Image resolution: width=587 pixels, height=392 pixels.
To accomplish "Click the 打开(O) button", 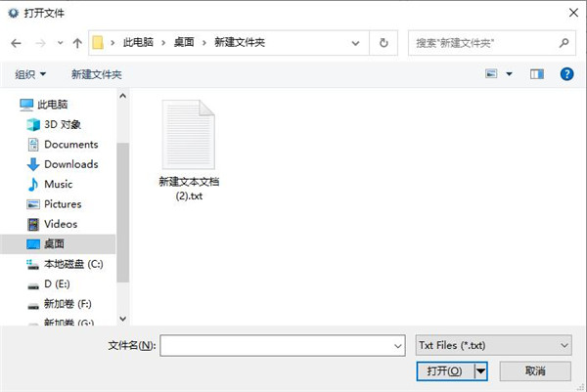I will click(x=445, y=371).
